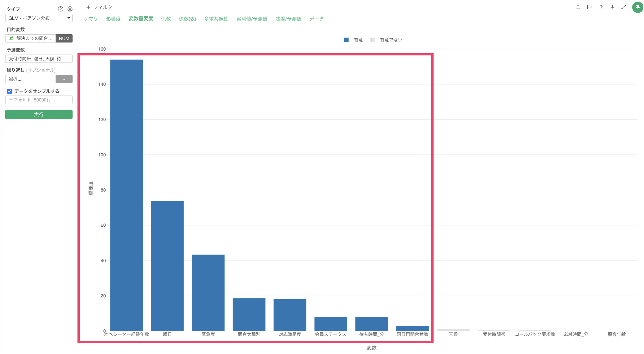Open the 係数(表) tab

(x=187, y=19)
